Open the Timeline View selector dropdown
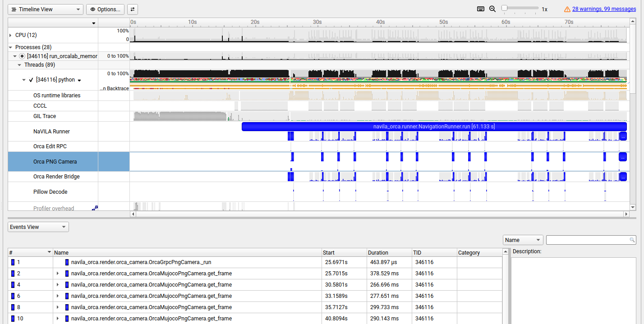 (x=46, y=9)
